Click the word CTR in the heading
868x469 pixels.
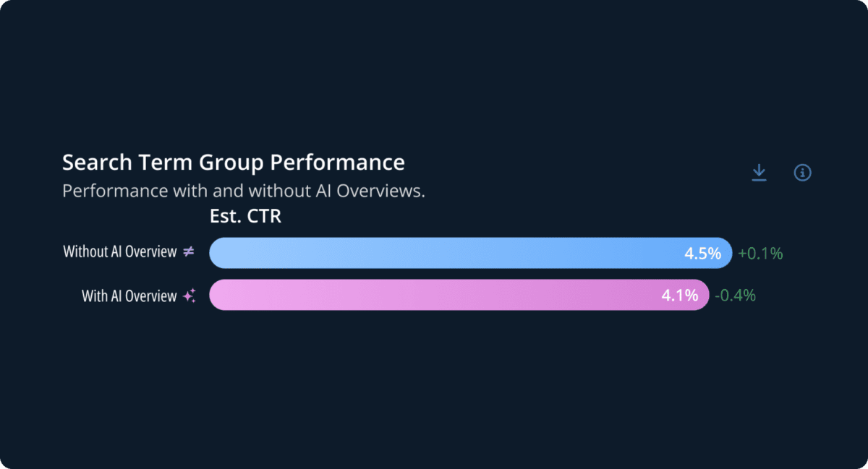coord(265,216)
